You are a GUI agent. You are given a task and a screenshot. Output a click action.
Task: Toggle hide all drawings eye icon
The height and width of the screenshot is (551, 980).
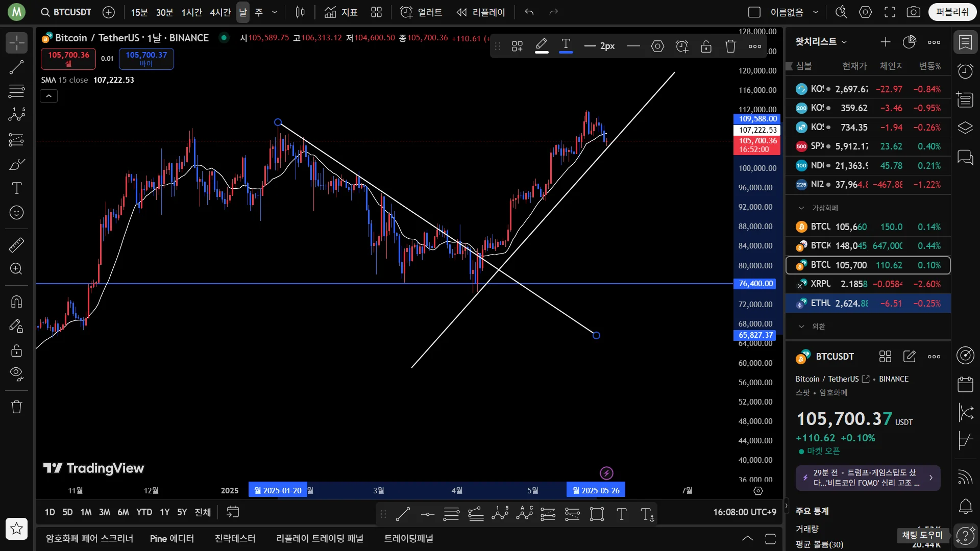click(x=16, y=374)
